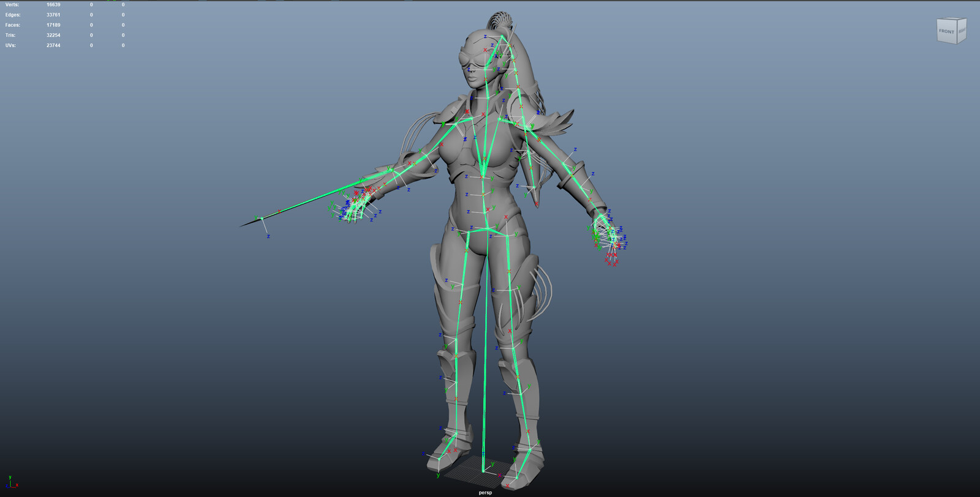Click the RIGHT face of the view cube
This screenshot has height=497, width=980.
point(962,30)
